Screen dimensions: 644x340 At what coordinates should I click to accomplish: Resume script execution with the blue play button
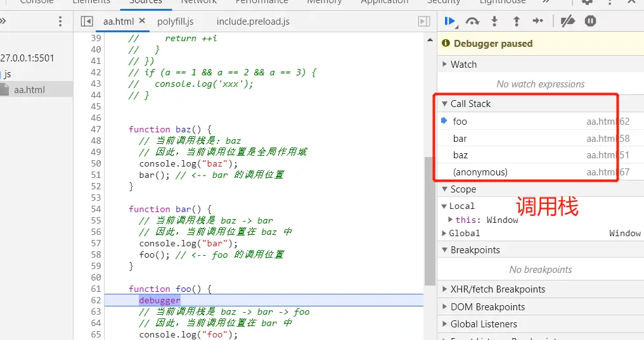click(451, 21)
